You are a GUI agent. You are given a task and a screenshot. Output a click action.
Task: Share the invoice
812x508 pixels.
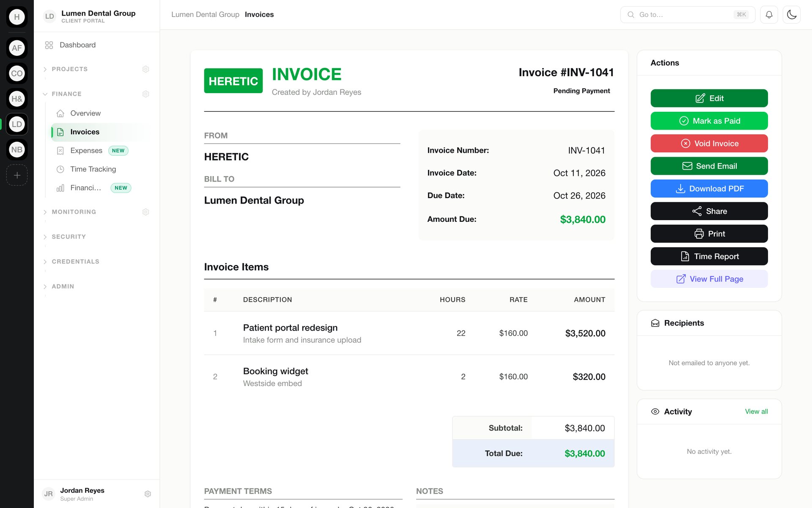[x=709, y=211]
